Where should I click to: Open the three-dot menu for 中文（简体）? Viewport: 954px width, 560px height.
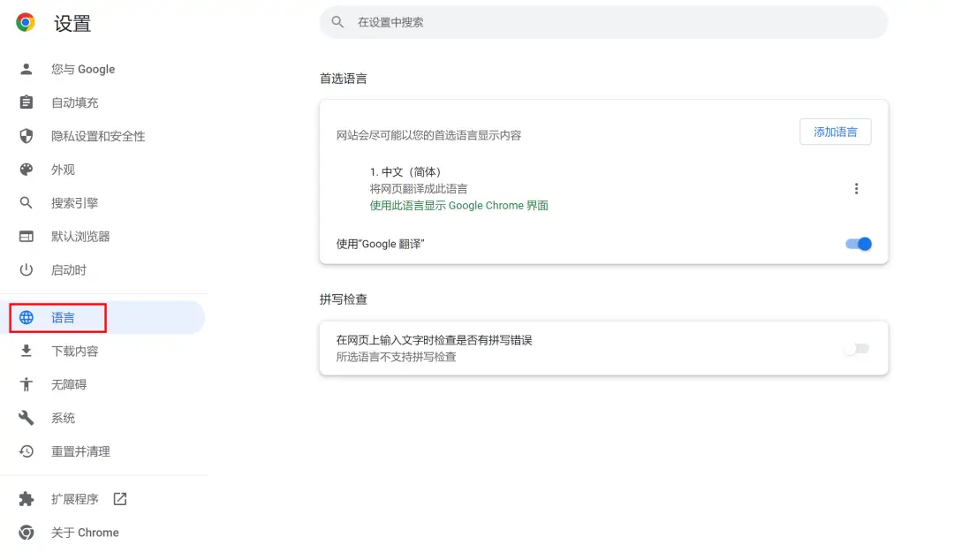[x=856, y=189]
